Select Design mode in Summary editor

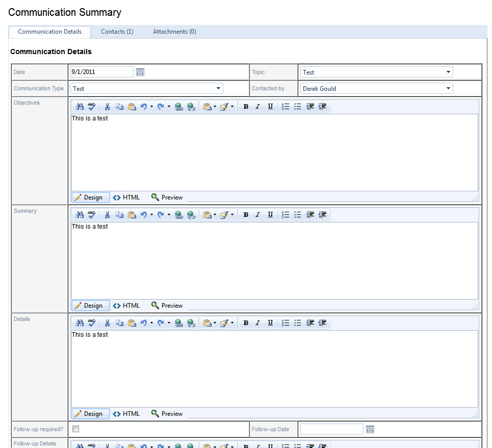[91, 306]
